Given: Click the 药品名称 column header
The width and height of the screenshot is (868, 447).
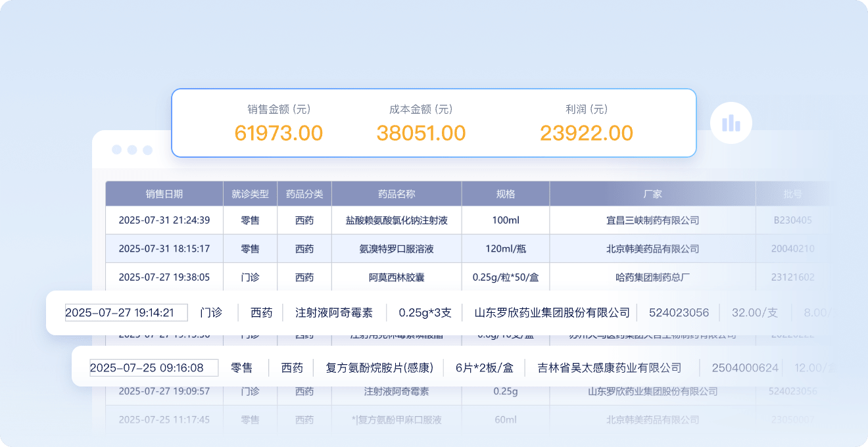Looking at the screenshot, I should (397, 194).
